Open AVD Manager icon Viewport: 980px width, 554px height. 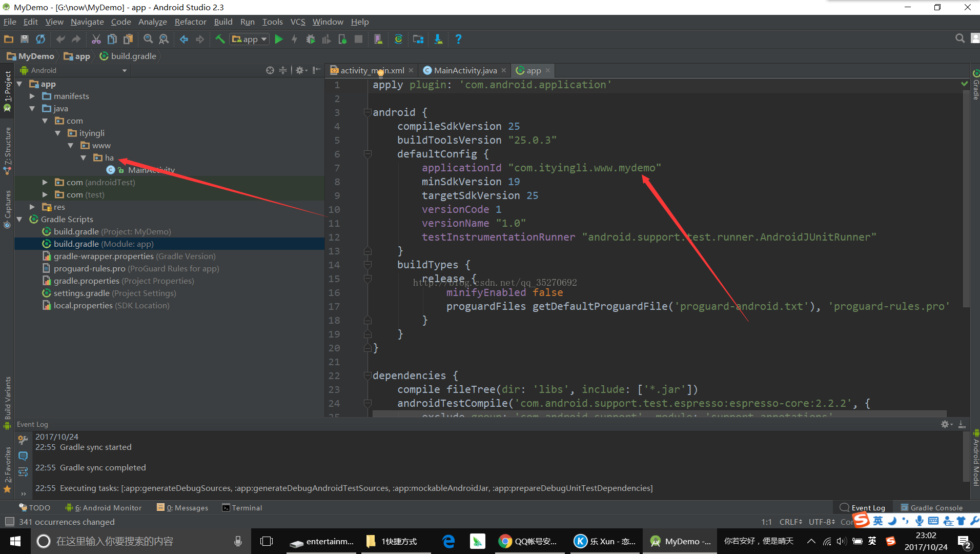click(378, 39)
